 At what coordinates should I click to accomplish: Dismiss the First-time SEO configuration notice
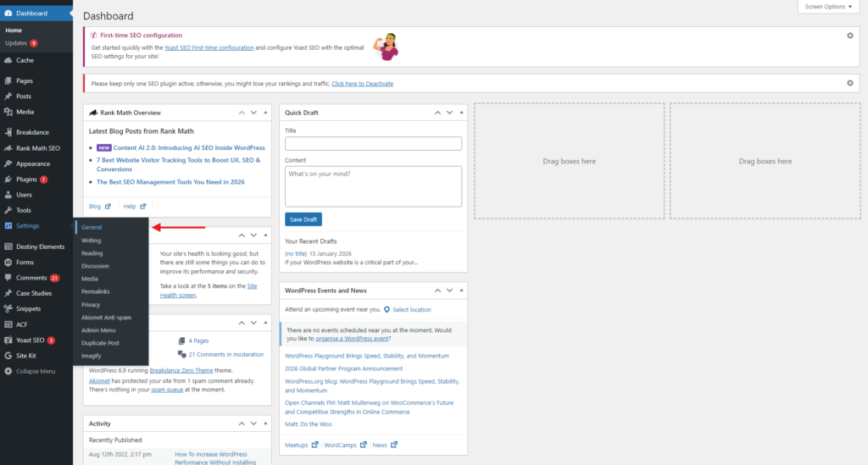pyautogui.click(x=850, y=36)
